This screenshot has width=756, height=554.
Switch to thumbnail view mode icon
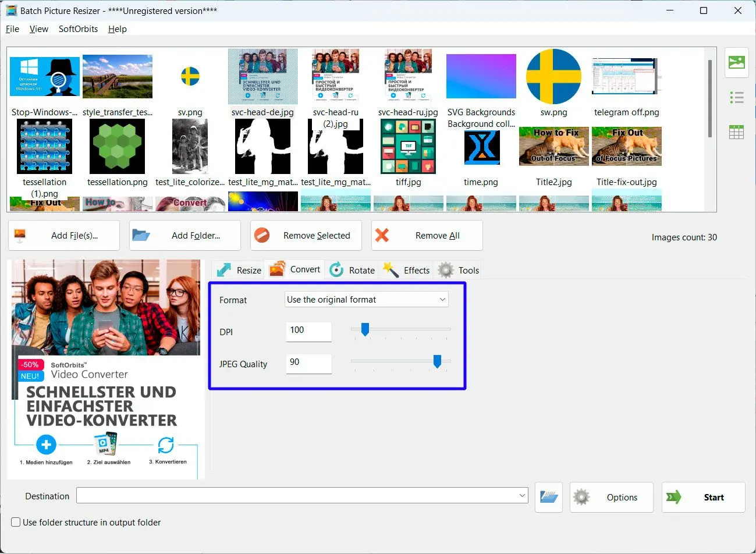736,62
